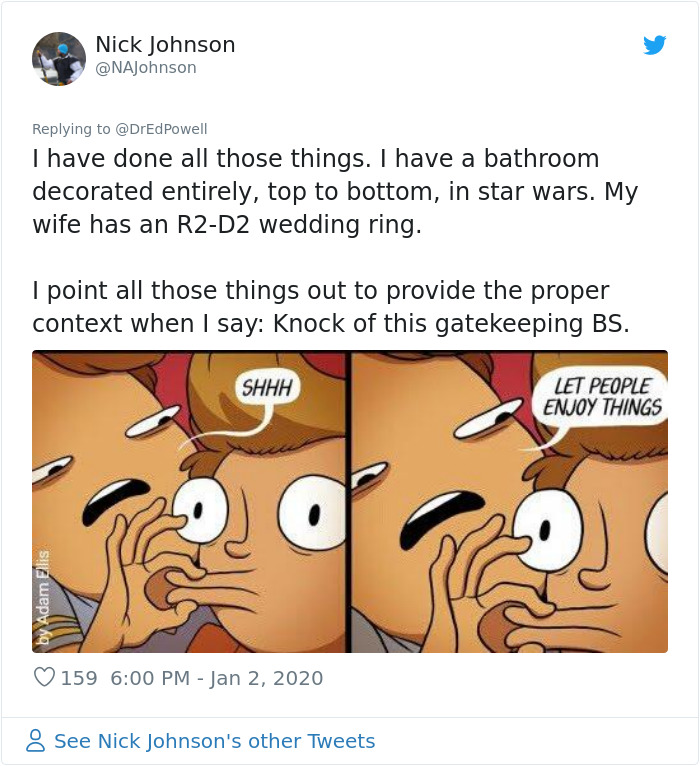Click the Replying to label

point(71,129)
